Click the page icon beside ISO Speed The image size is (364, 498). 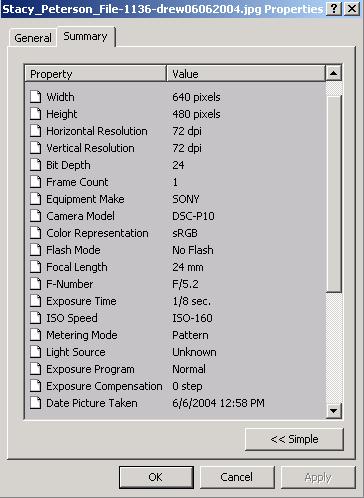coord(36,318)
